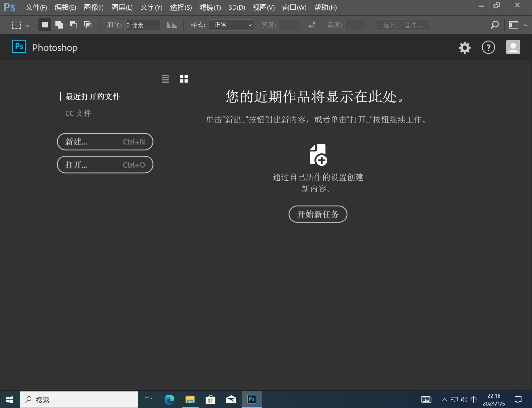Click the Open (打开...) button
This screenshot has width=532, height=408.
click(x=105, y=165)
